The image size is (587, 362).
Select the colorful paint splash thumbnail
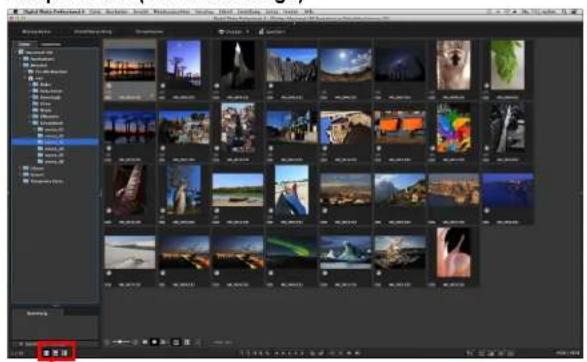453,128
